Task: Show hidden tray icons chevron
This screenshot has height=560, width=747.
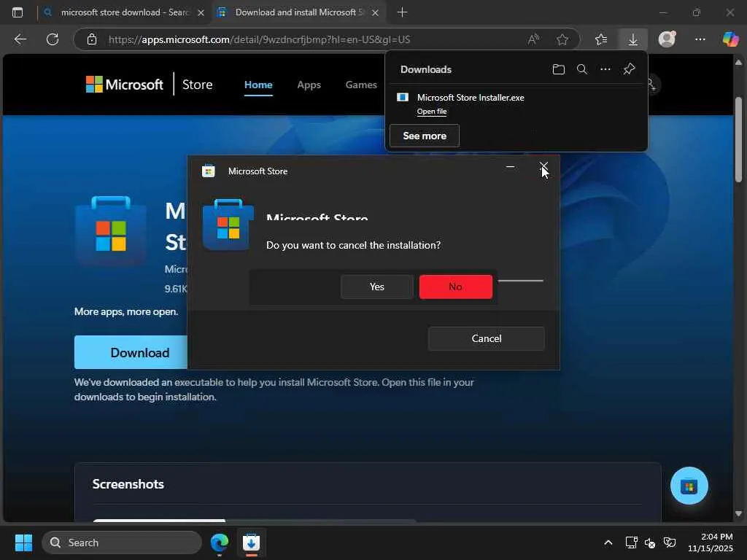Action: [608, 542]
